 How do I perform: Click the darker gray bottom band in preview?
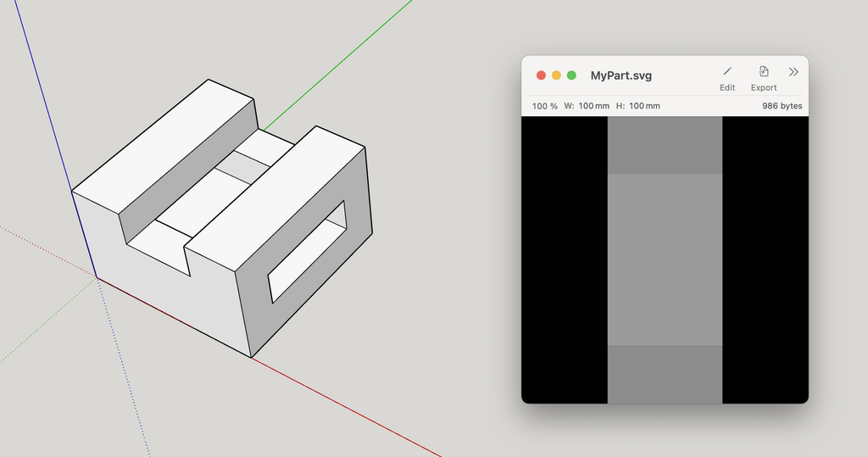pyautogui.click(x=665, y=374)
